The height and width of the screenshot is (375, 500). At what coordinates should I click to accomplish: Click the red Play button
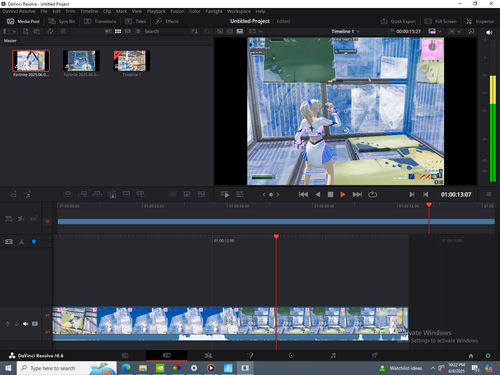343,194
